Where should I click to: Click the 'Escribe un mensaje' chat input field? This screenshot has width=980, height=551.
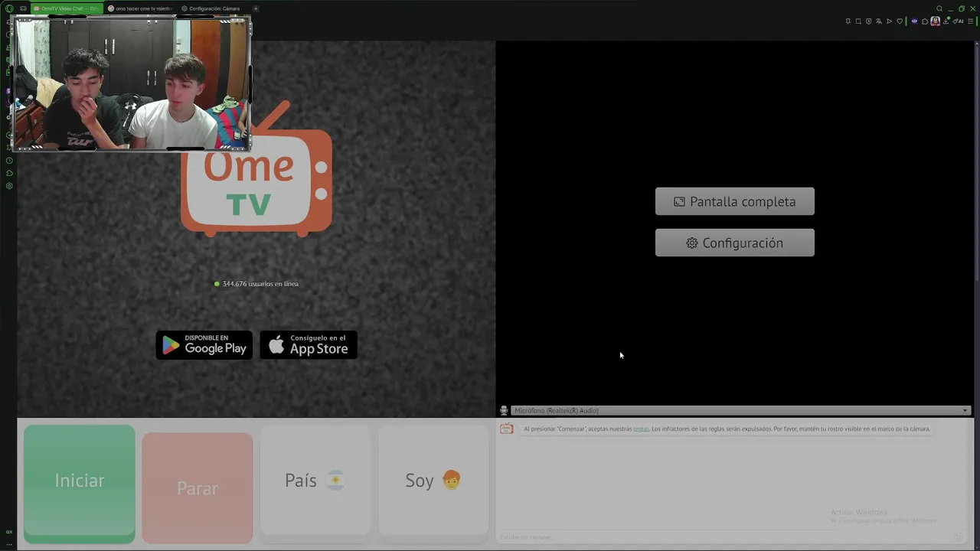pos(724,537)
